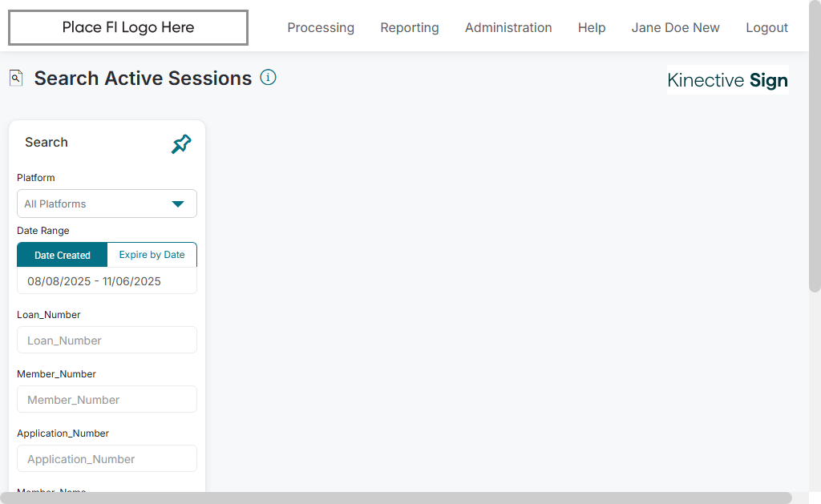This screenshot has width=821, height=504.
Task: Click the info icon beside Search Active Sessions
Action: [269, 78]
